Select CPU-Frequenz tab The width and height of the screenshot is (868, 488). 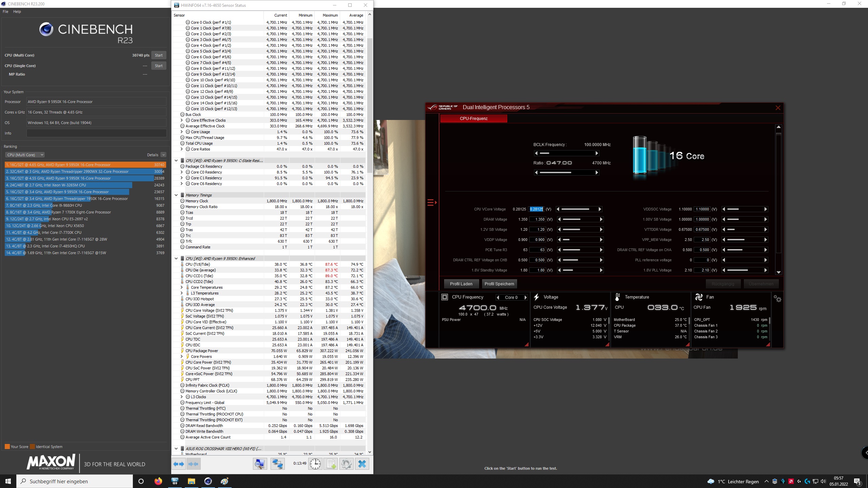click(x=473, y=118)
